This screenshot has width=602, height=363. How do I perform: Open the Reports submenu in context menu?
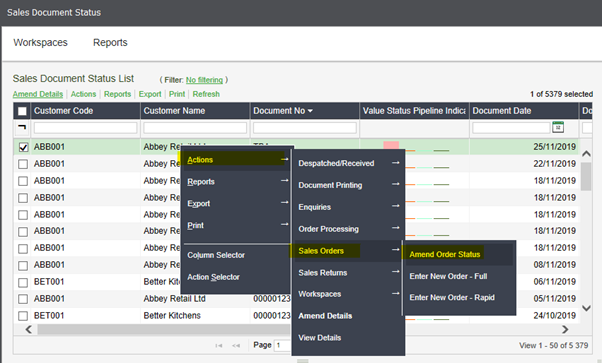[236, 182]
